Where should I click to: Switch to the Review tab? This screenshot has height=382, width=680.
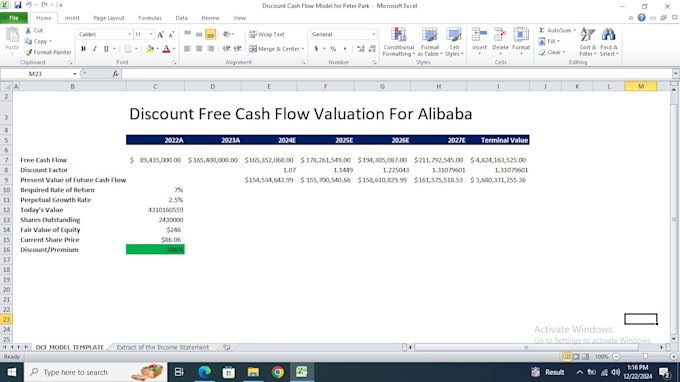pyautogui.click(x=210, y=18)
